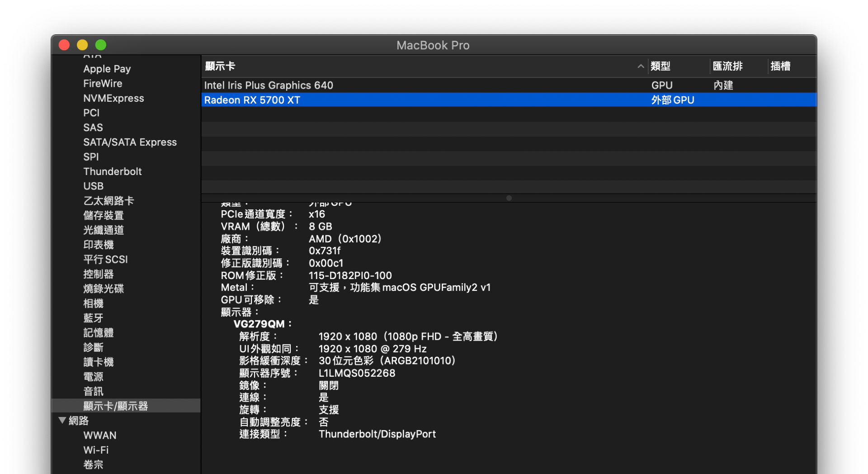Click resolution value 1920 x 1080 FHD

(x=409, y=337)
